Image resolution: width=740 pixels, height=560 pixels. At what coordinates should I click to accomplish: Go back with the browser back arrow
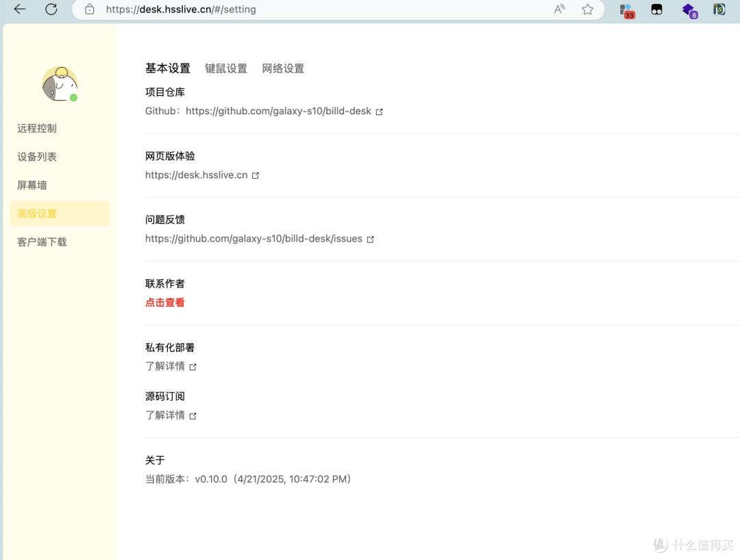coord(19,9)
